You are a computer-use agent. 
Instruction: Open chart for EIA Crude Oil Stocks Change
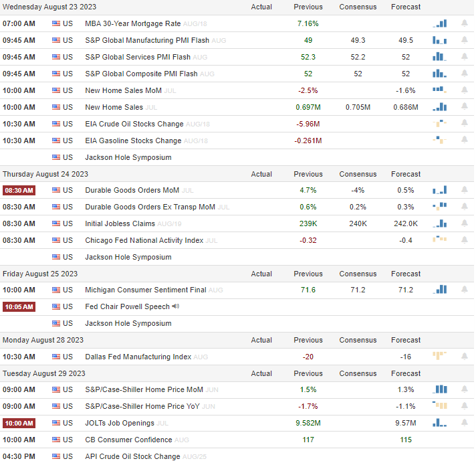(439, 123)
